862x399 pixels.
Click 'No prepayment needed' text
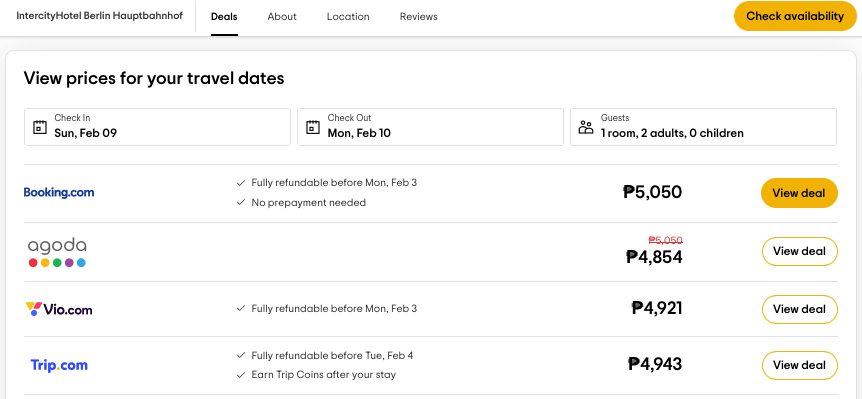click(308, 203)
